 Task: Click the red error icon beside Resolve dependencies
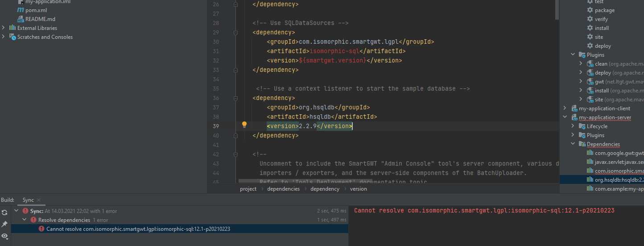(33, 220)
